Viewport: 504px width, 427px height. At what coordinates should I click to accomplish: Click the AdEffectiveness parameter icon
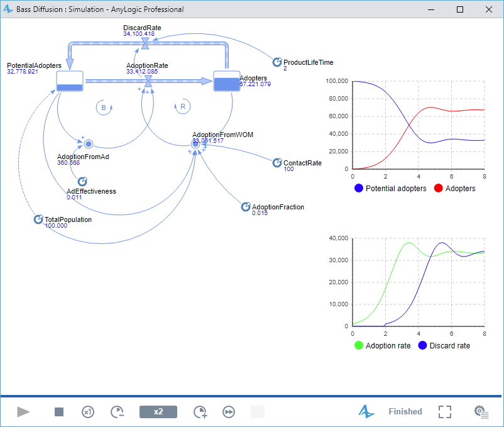[82, 181]
